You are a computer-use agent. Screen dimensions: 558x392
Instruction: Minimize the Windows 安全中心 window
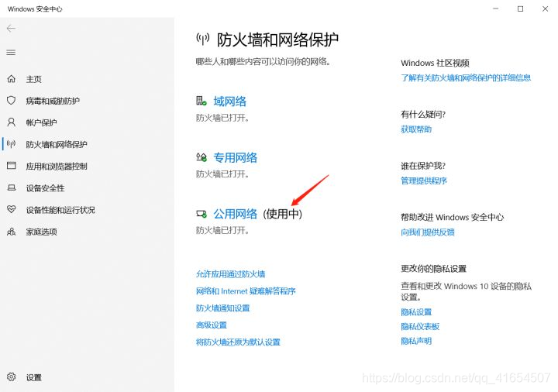point(496,9)
